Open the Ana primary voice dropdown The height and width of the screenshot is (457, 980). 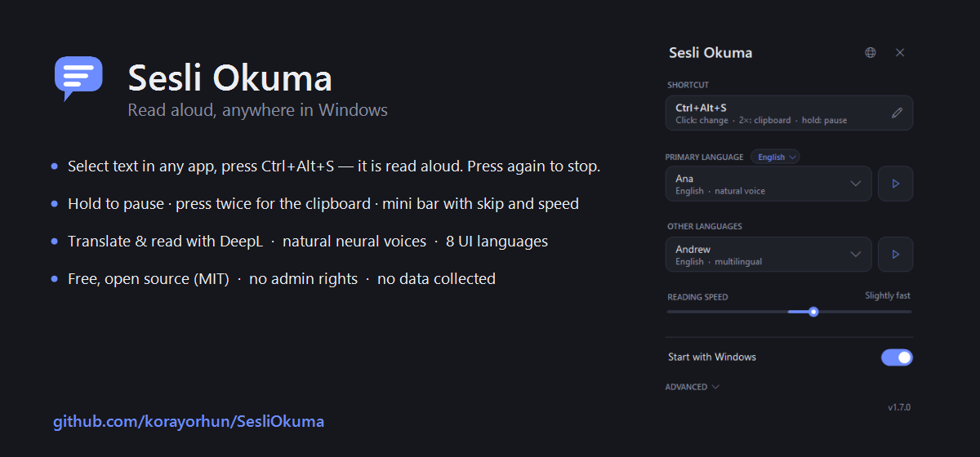[768, 184]
